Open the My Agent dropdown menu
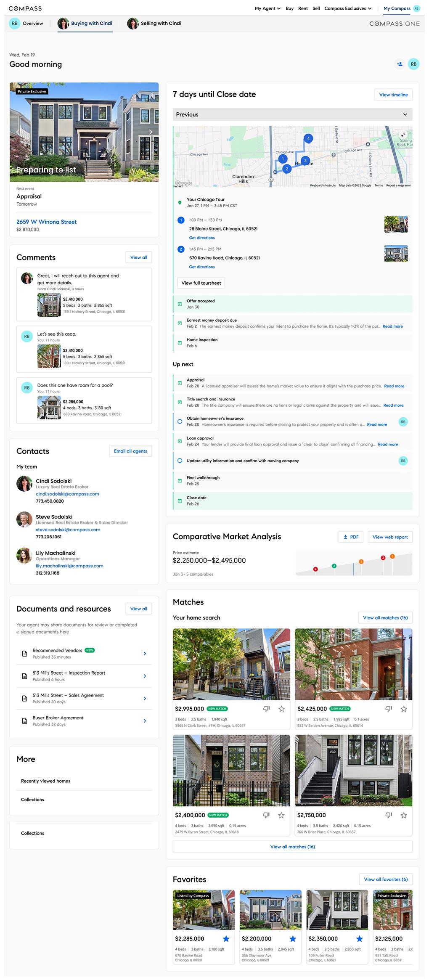This screenshot has height=980, width=429. point(267,8)
